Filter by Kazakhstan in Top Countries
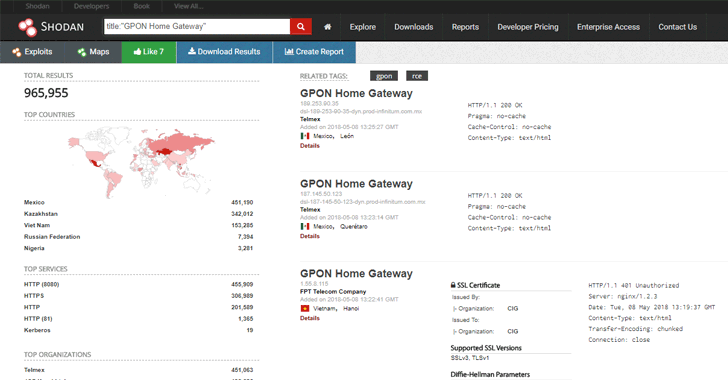 click(41, 214)
